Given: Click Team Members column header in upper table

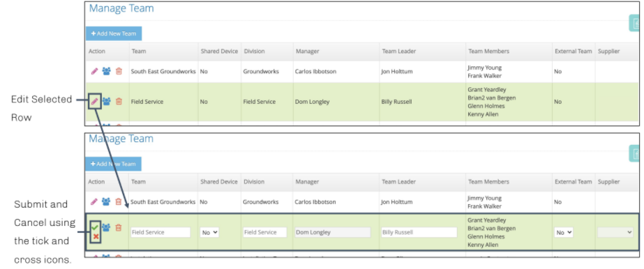Looking at the screenshot, I should pyautogui.click(x=488, y=52).
